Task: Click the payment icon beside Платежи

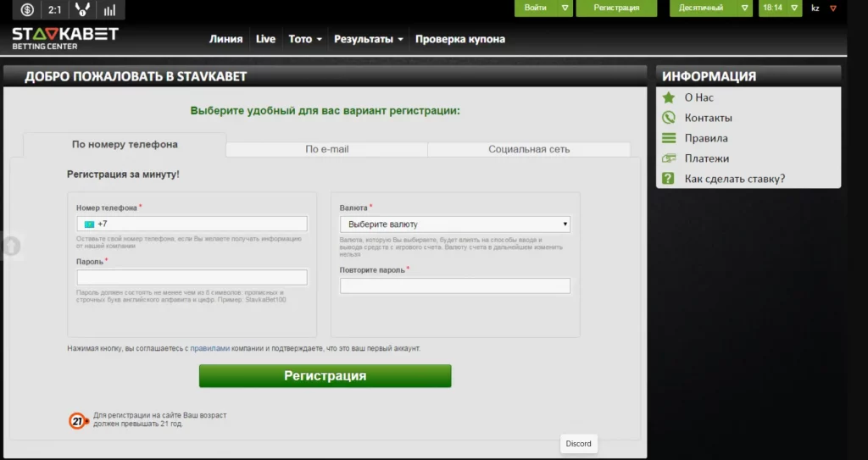Action: point(669,158)
